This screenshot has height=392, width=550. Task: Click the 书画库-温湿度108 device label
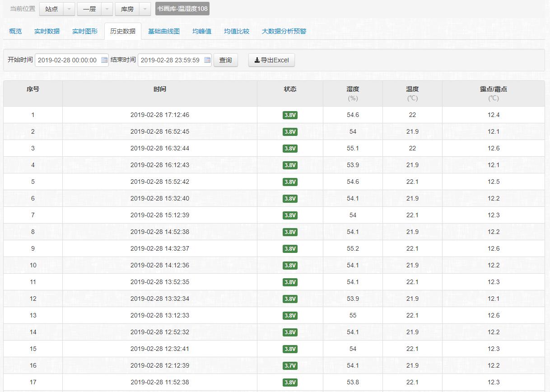182,9
